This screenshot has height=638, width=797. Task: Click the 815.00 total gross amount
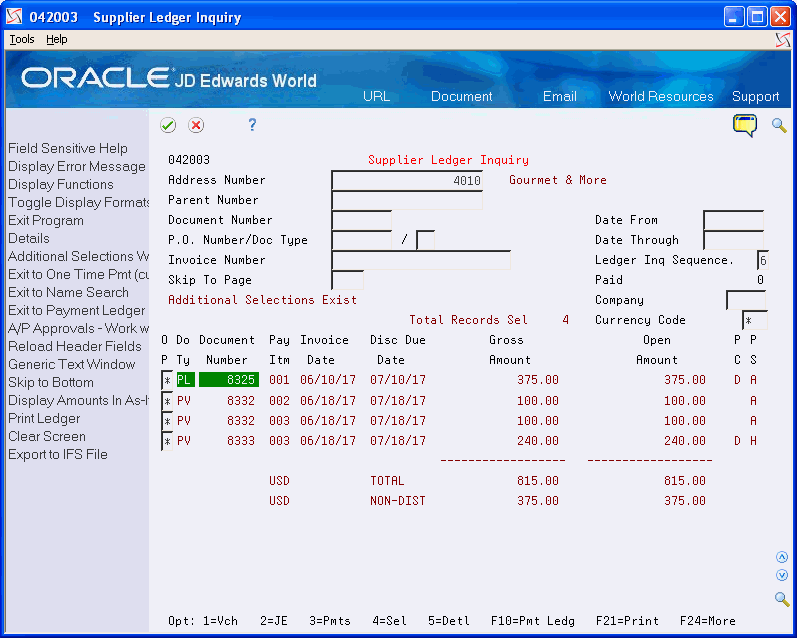coord(538,481)
